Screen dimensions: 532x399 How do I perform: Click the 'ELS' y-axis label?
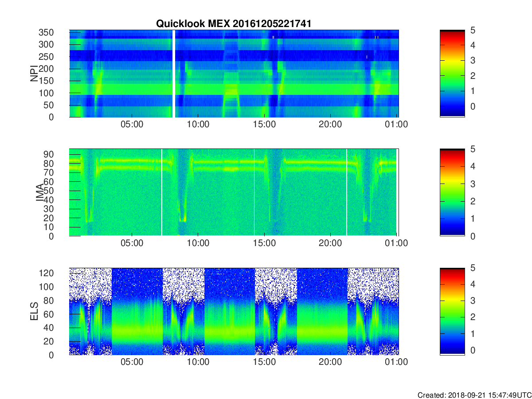[x=34, y=312]
